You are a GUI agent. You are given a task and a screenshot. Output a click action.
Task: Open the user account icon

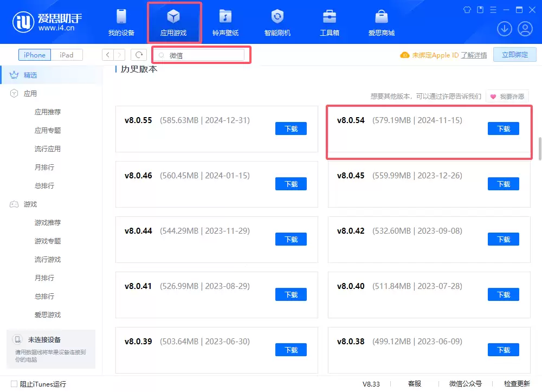[x=525, y=29]
